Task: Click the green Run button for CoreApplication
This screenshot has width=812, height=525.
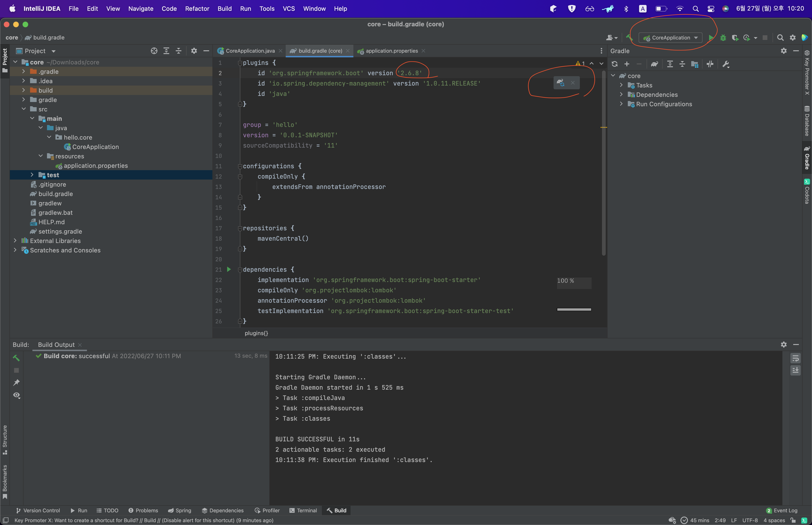Action: [x=711, y=38]
